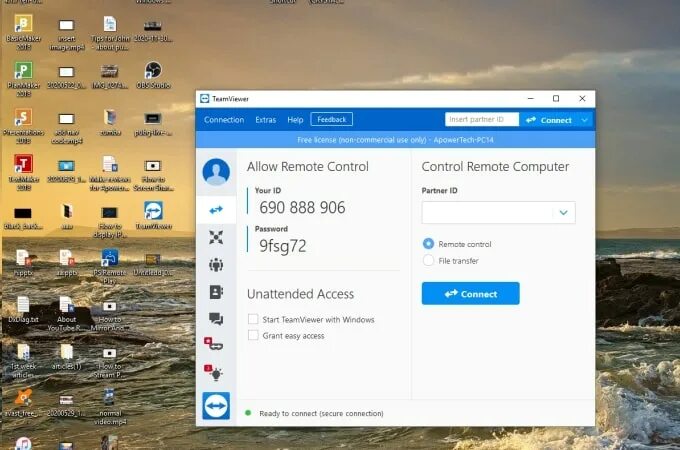The width and height of the screenshot is (680, 450).
Task: Open the TeamViewer desktop shortcut
Action: (153, 215)
